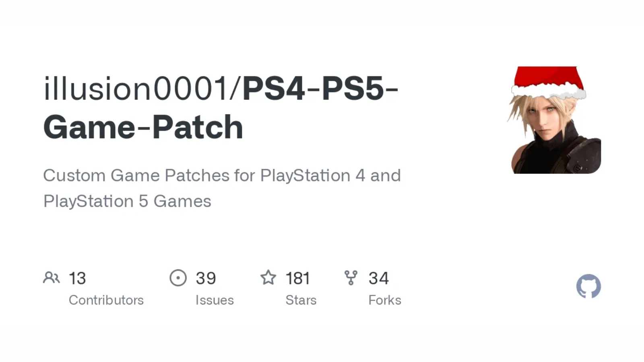
Task: Open the Forks label
Action: [x=384, y=300]
